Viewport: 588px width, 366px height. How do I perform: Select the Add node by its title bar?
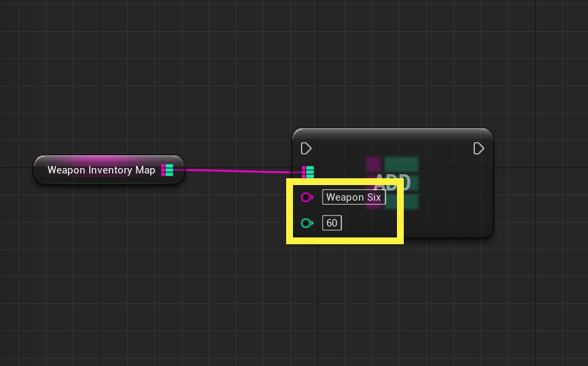[x=393, y=133]
